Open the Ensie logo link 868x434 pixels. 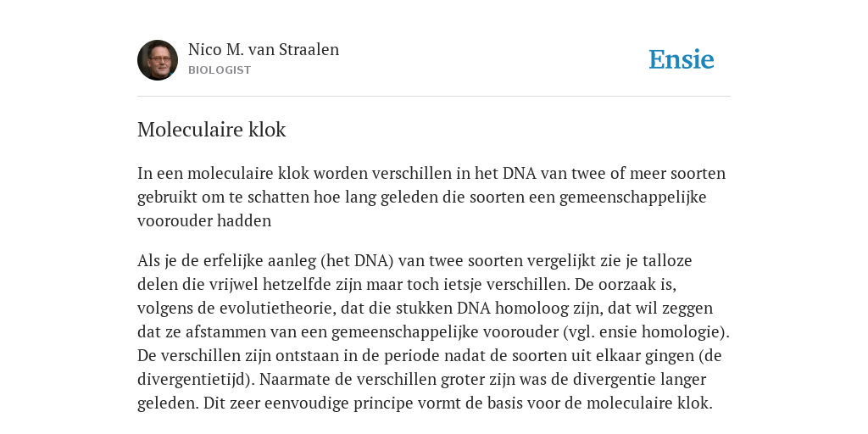coord(682,59)
